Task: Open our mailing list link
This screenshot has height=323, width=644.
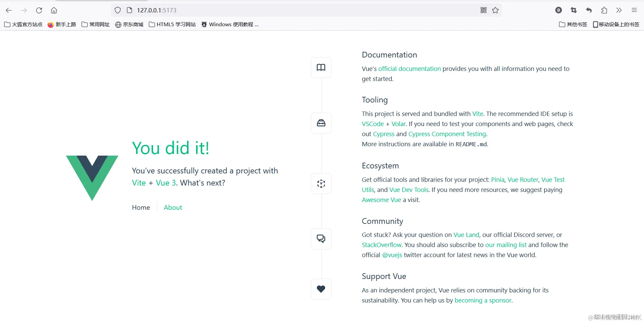Action: pyautogui.click(x=506, y=245)
